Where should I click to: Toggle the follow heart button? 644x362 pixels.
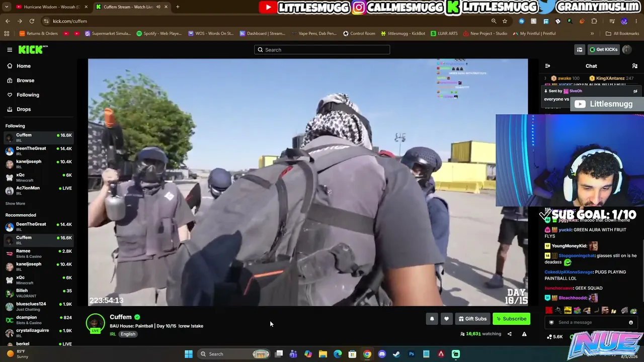446,319
